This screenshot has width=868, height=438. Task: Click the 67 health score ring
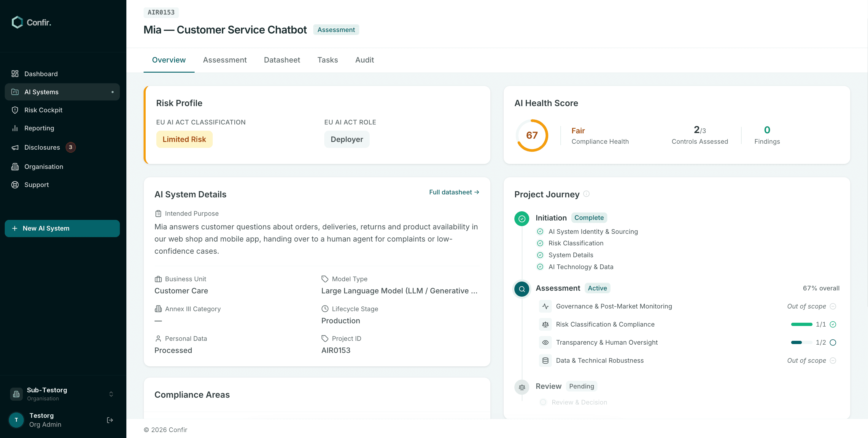(x=532, y=135)
